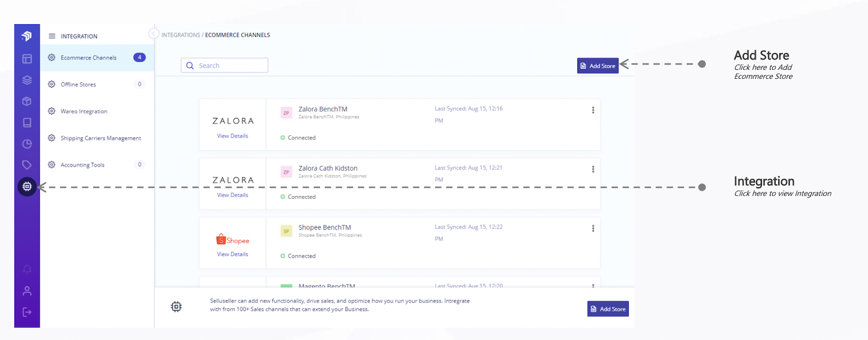
Task: Open Shipping Carriers Management item
Action: [x=97, y=138]
